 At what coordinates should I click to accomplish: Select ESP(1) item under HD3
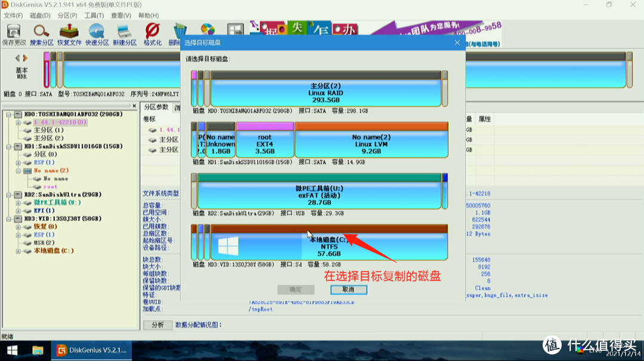(44, 235)
